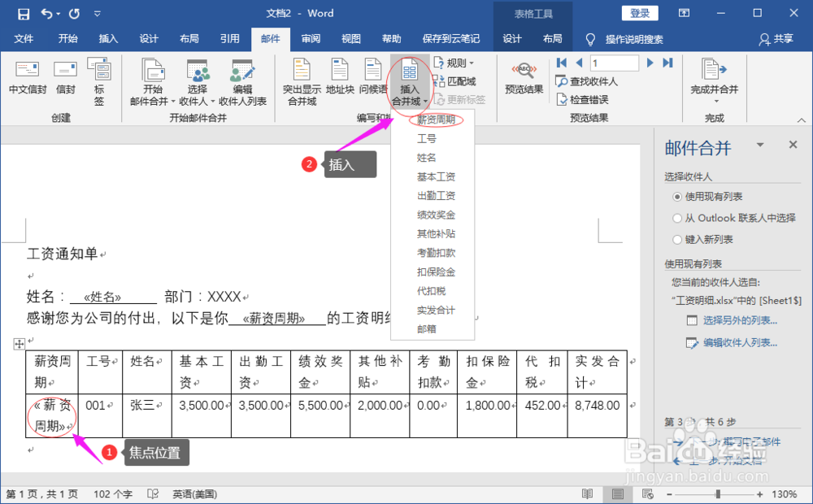Close the 邮件合并 task pane
Screen dimensions: 813x504
(x=793, y=145)
